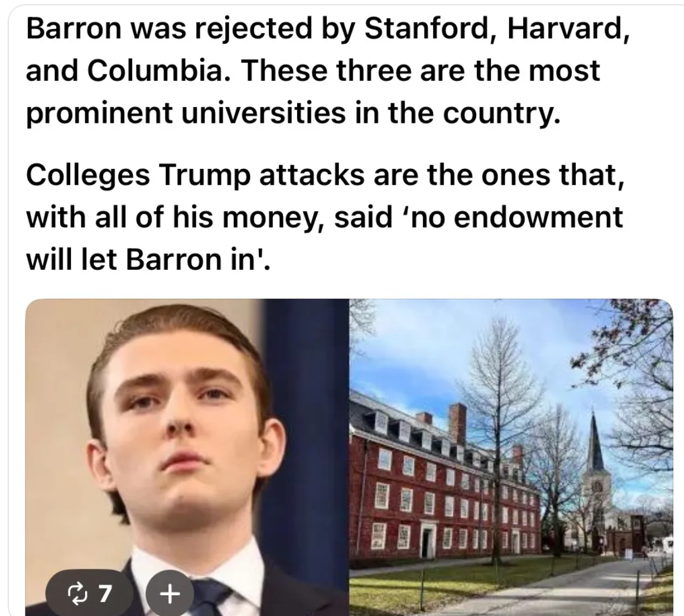This screenshot has width=684, height=616.
Task: Open the left photo of man in suit
Action: click(x=187, y=457)
